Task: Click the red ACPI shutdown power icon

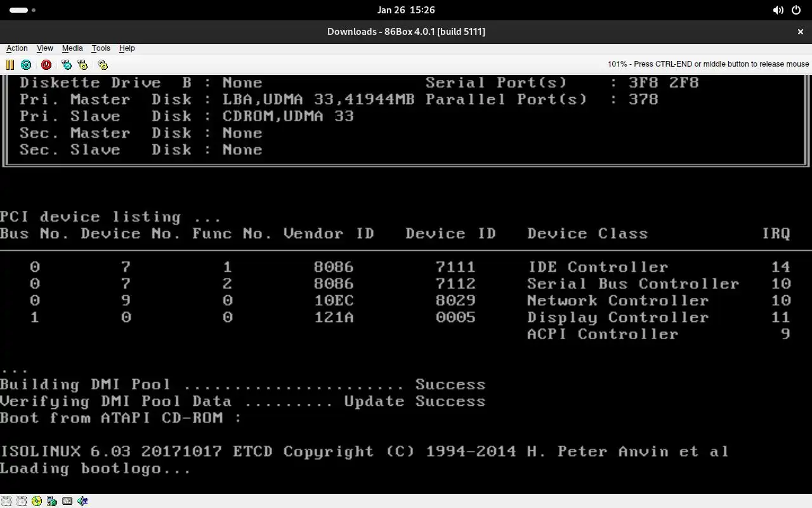Action: pyautogui.click(x=46, y=64)
